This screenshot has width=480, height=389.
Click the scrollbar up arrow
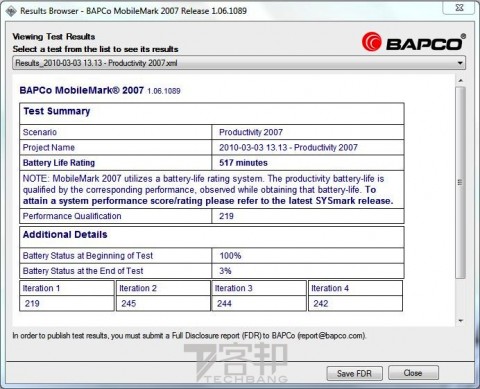click(461, 81)
